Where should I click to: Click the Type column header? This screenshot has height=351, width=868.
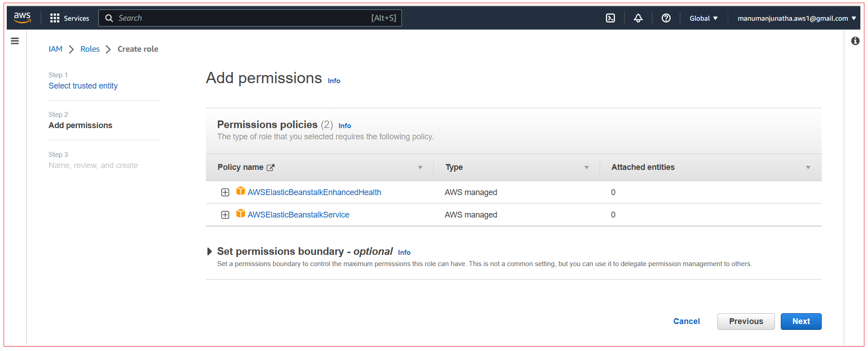[454, 167]
